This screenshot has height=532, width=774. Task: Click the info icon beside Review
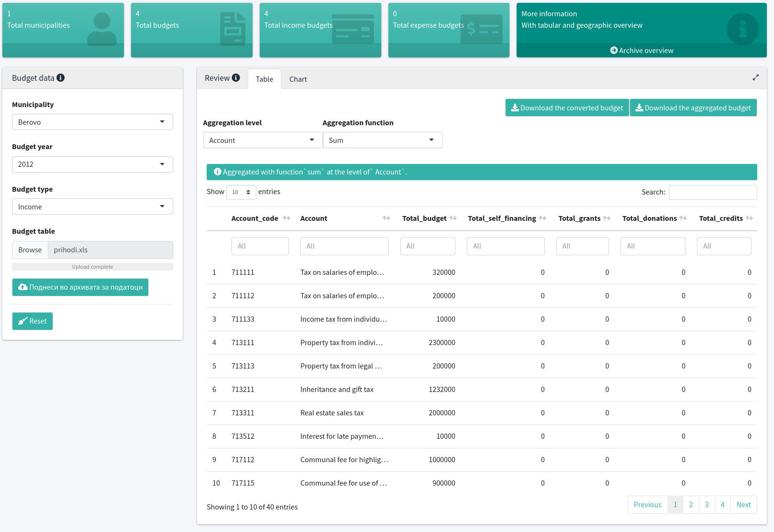(x=236, y=78)
